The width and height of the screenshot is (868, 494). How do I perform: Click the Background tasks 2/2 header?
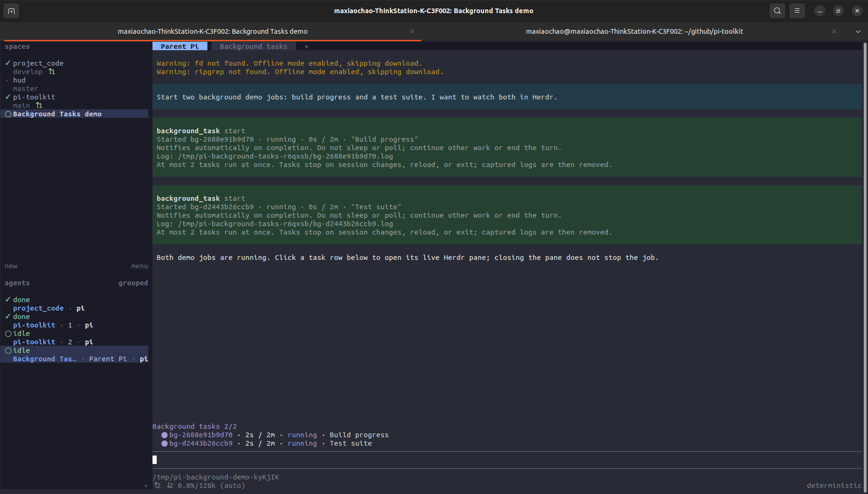pos(195,426)
